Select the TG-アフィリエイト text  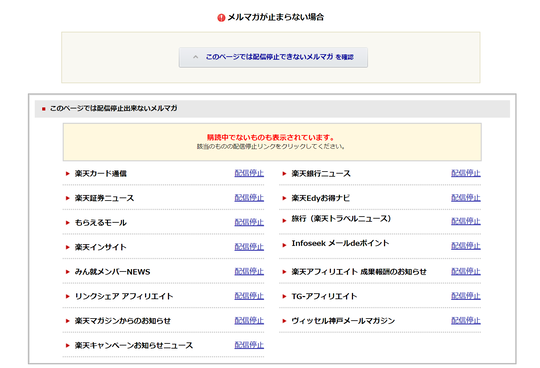tap(324, 296)
